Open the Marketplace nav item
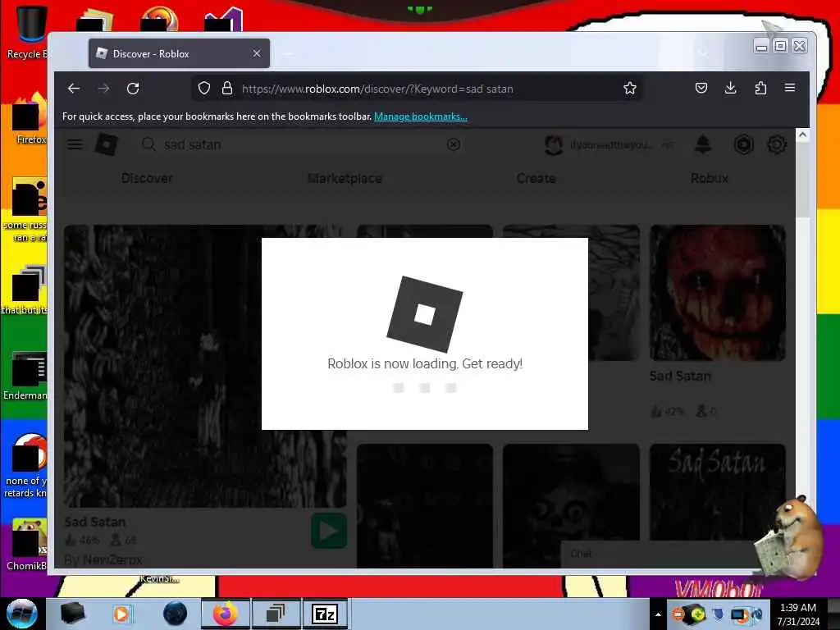This screenshot has height=630, width=840. 345,178
